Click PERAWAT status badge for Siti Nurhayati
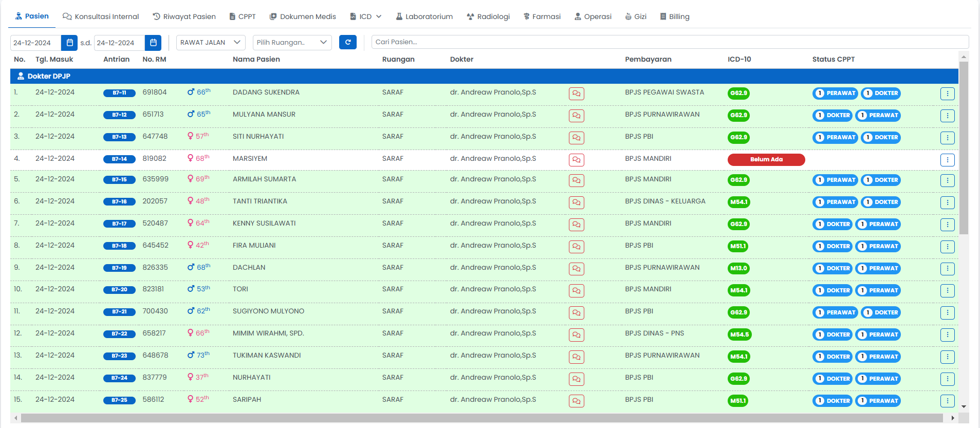 coord(835,138)
